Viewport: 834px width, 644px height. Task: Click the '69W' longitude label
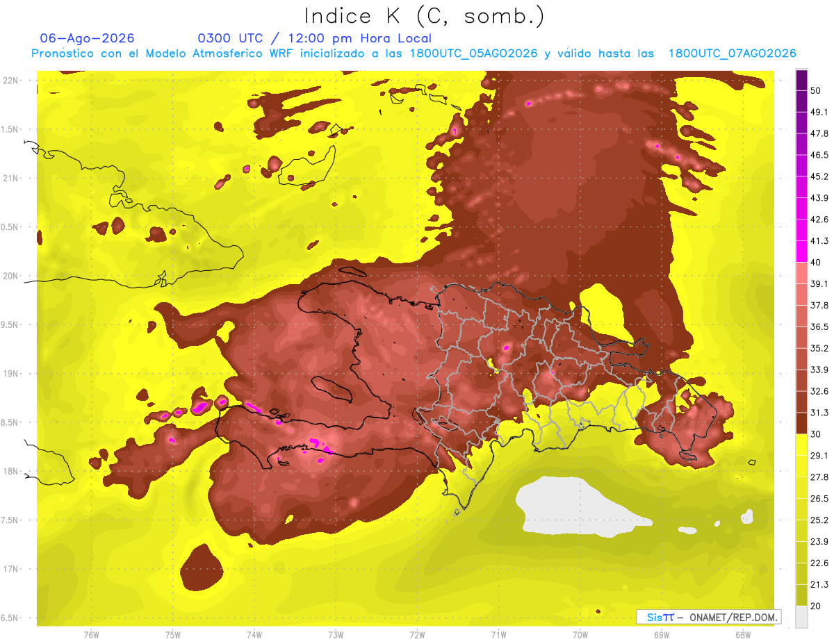pyautogui.click(x=662, y=635)
